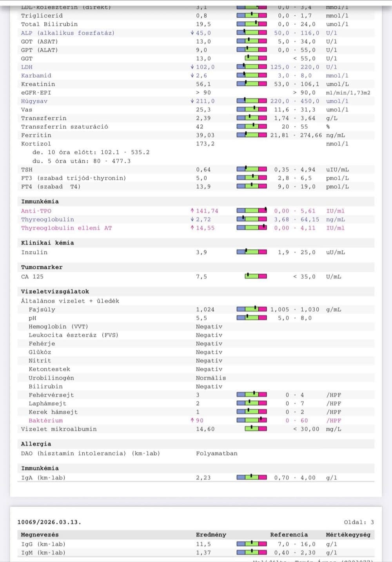
Task: Click the Kortizol value 173,2
Action: pos(205,144)
